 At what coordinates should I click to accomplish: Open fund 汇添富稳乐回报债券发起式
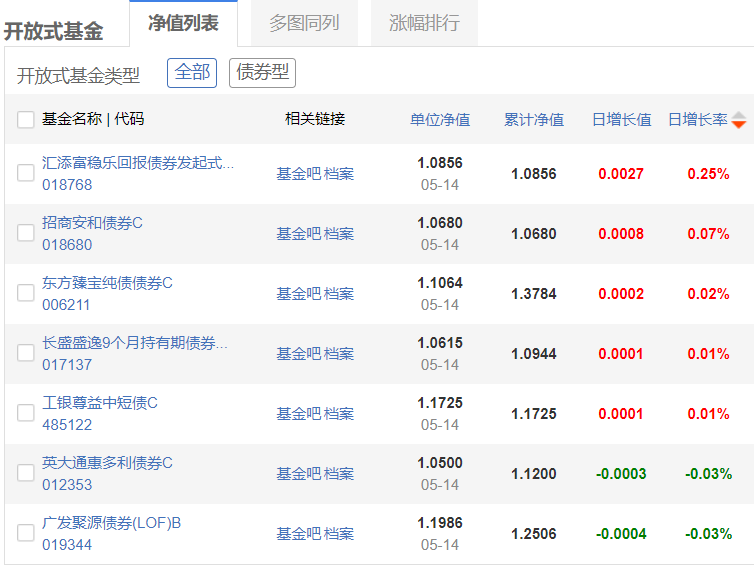[x=138, y=163]
